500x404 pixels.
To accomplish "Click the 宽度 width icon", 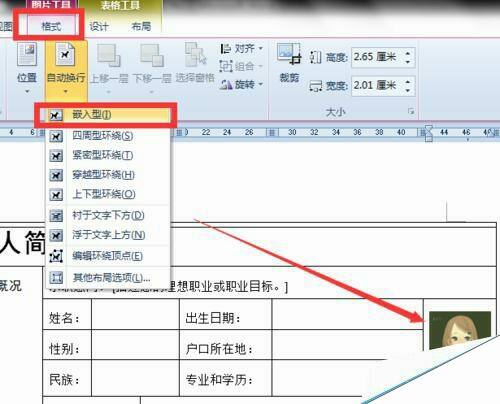I will click(315, 86).
